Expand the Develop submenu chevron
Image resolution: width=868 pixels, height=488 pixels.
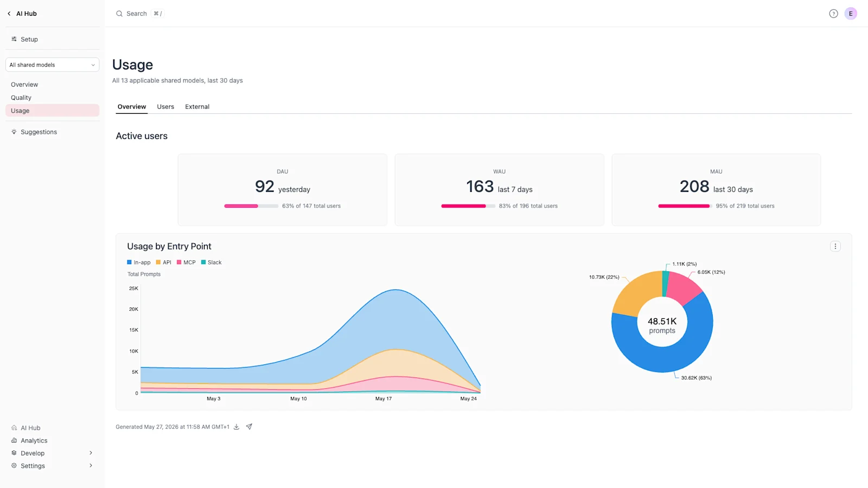pos(91,453)
